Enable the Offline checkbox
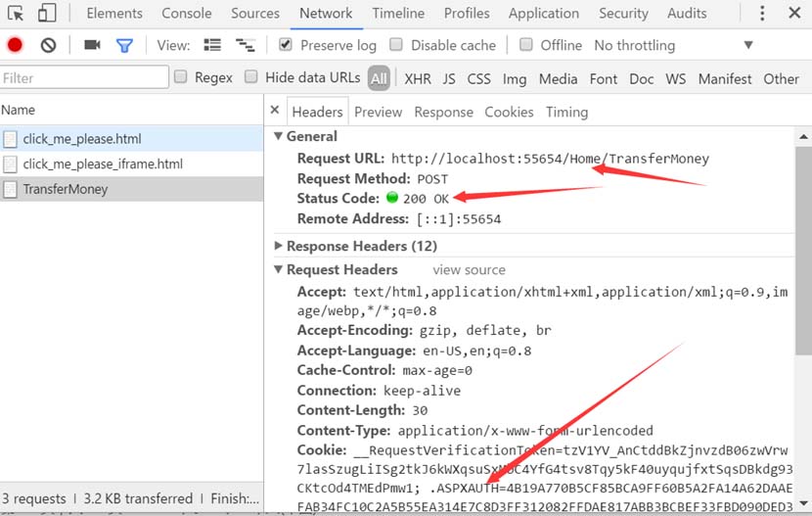Image resolution: width=812 pixels, height=516 pixels. [525, 45]
